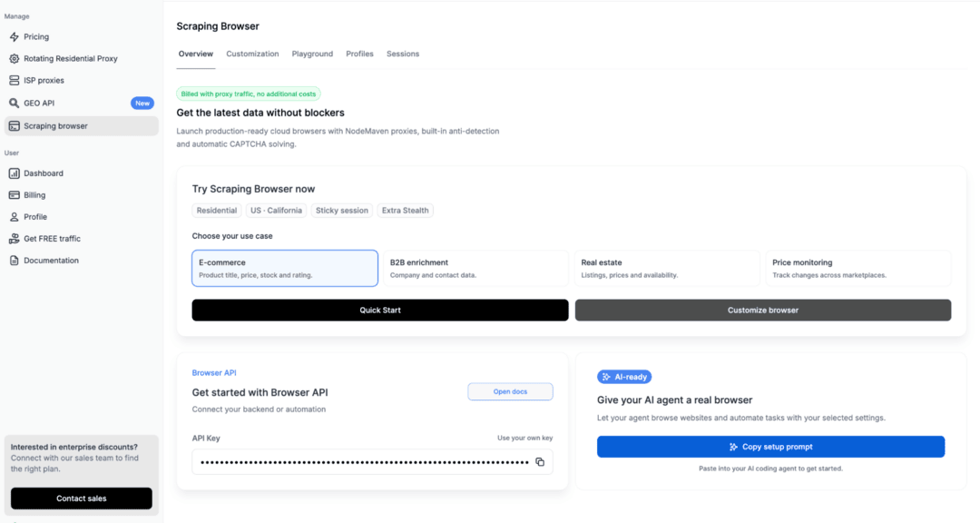This screenshot has width=980, height=523.
Task: Open Profile settings
Action: [82, 217]
